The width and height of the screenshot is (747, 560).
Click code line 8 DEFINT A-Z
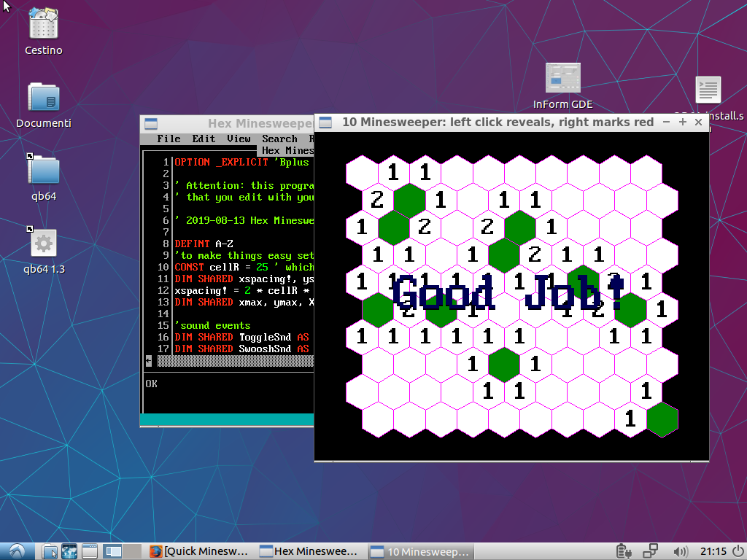tap(204, 244)
